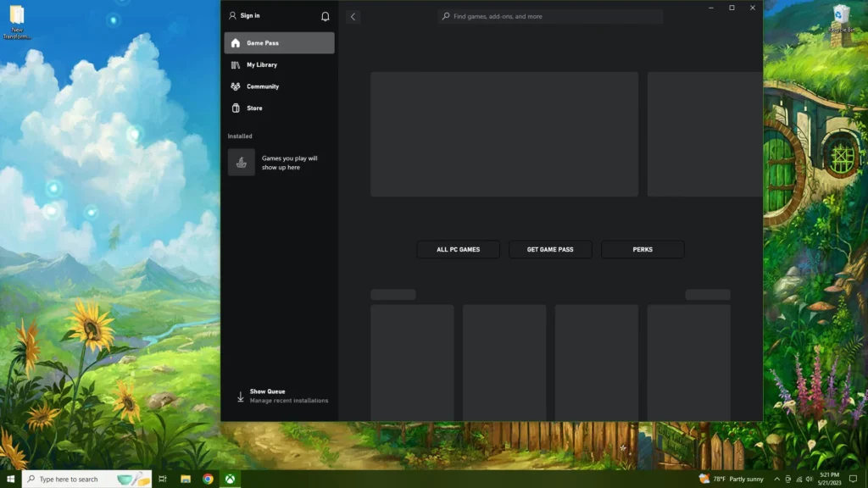Click the Sign in profile icon
The height and width of the screenshot is (488, 868).
(232, 16)
